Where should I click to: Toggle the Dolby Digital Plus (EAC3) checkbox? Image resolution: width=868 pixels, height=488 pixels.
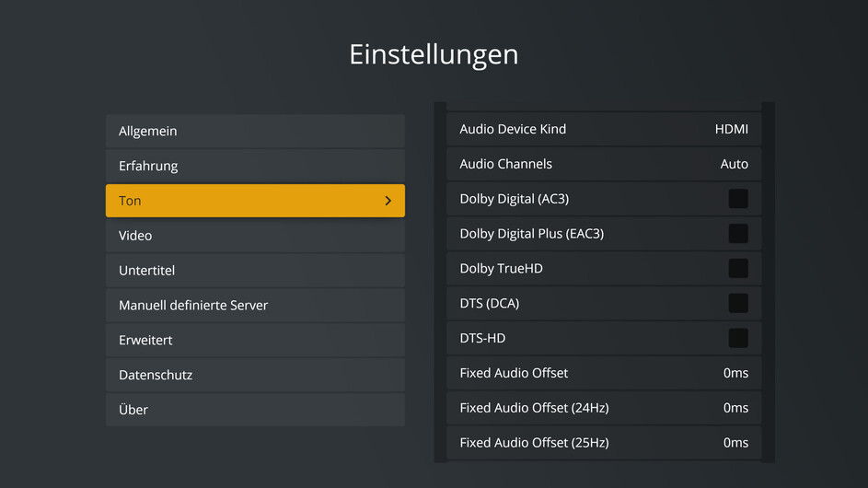[x=737, y=234]
